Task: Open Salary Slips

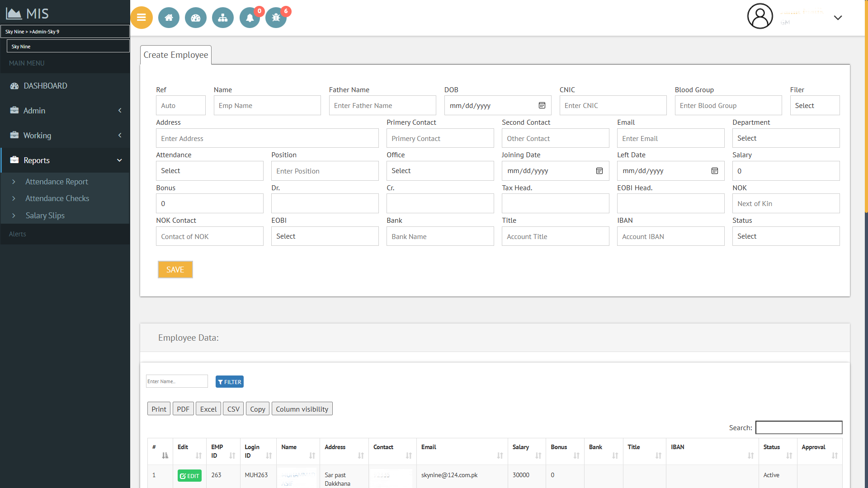Action: tap(45, 216)
